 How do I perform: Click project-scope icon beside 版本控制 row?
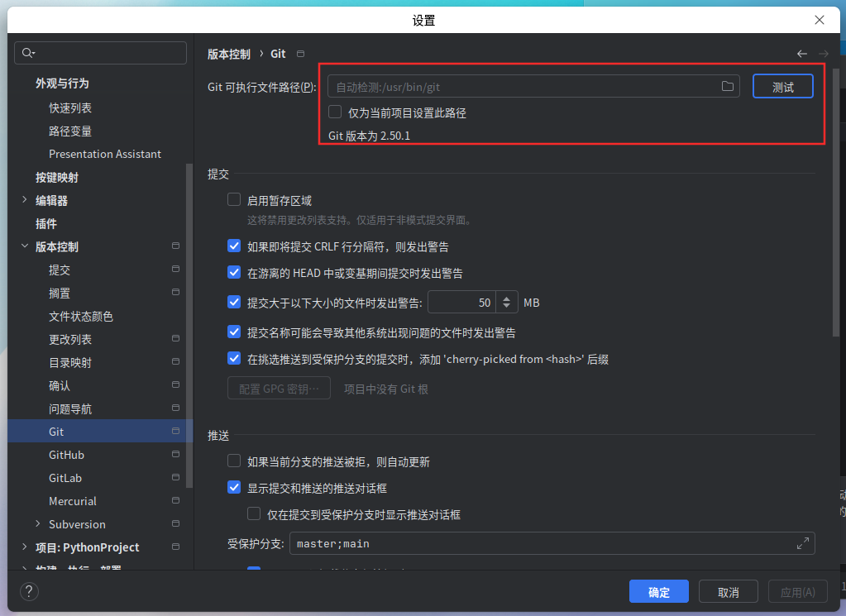pos(175,246)
